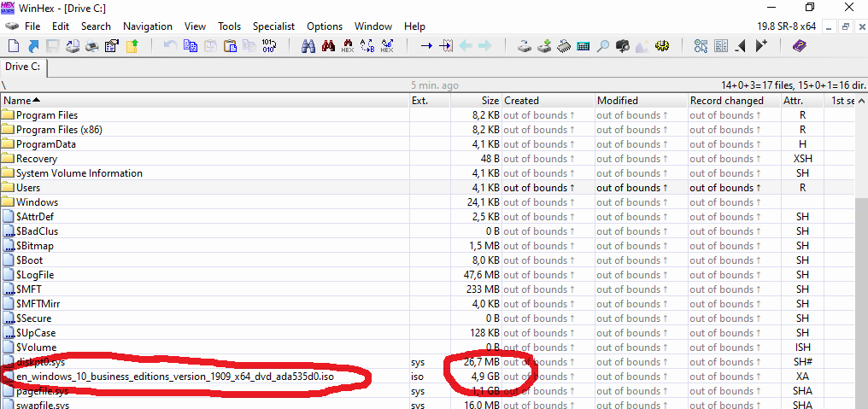Click the 101/010 Modify Data icon
Screen dimensions: 868x409
pyautogui.click(x=269, y=46)
